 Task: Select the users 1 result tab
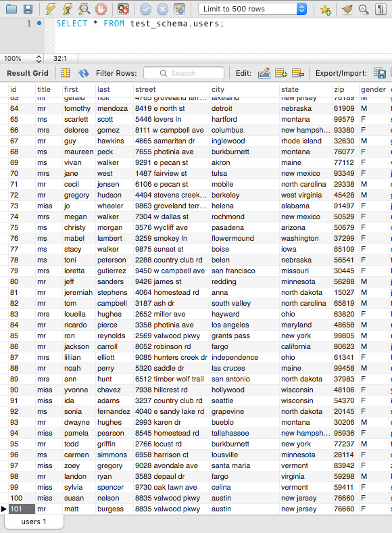coord(34,522)
